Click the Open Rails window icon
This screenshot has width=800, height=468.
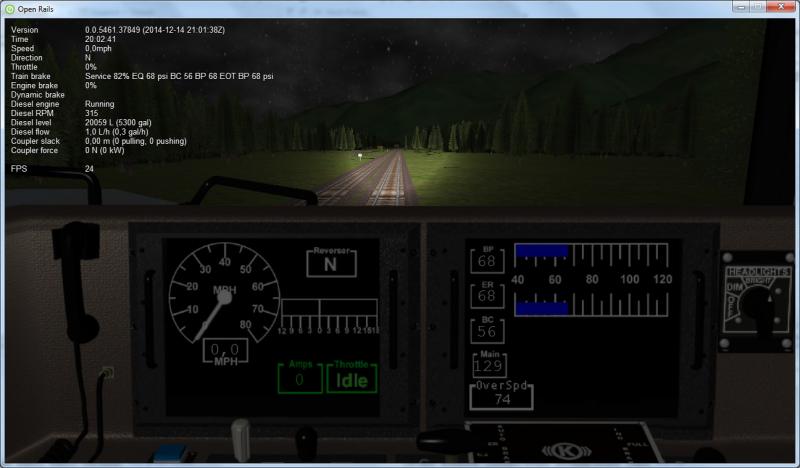(x=9, y=9)
